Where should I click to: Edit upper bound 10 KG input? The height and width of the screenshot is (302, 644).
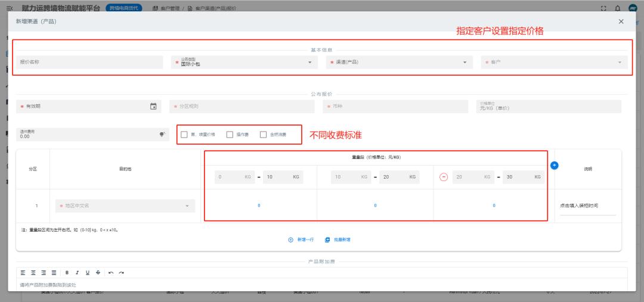tap(283, 177)
